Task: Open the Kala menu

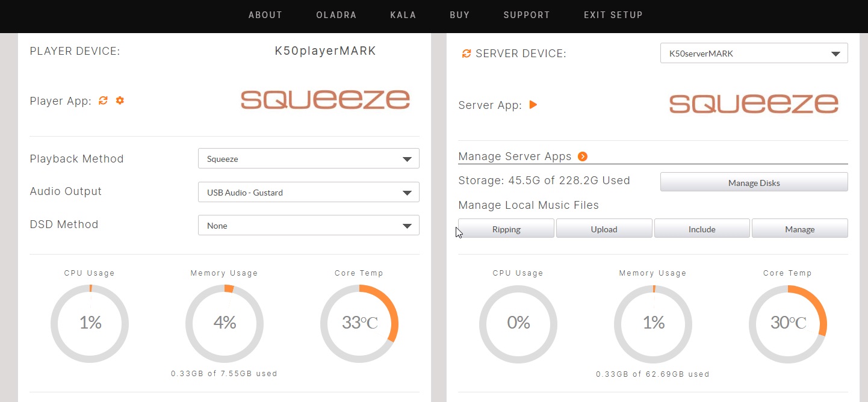Action: click(403, 15)
